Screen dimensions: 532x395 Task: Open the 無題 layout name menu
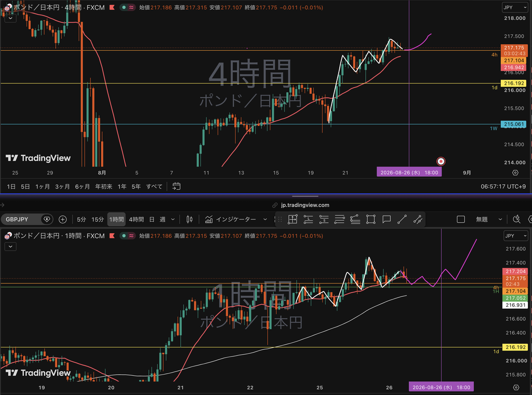(482, 220)
